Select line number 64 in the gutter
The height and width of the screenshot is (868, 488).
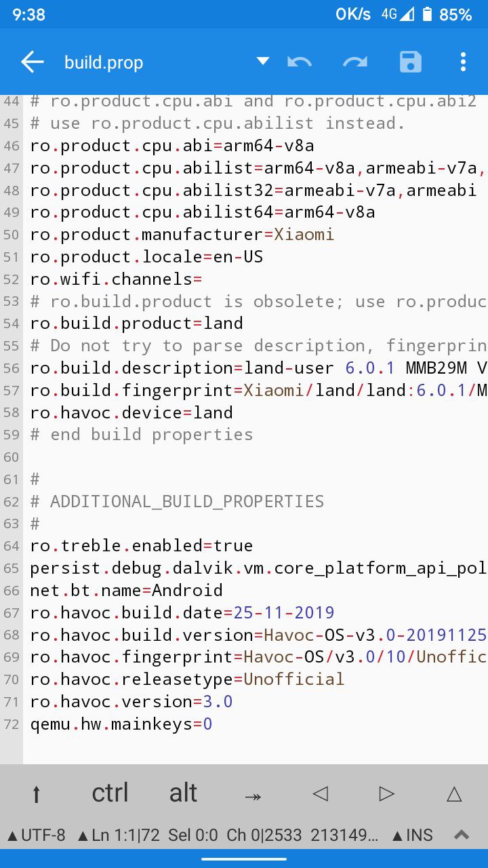(12, 546)
